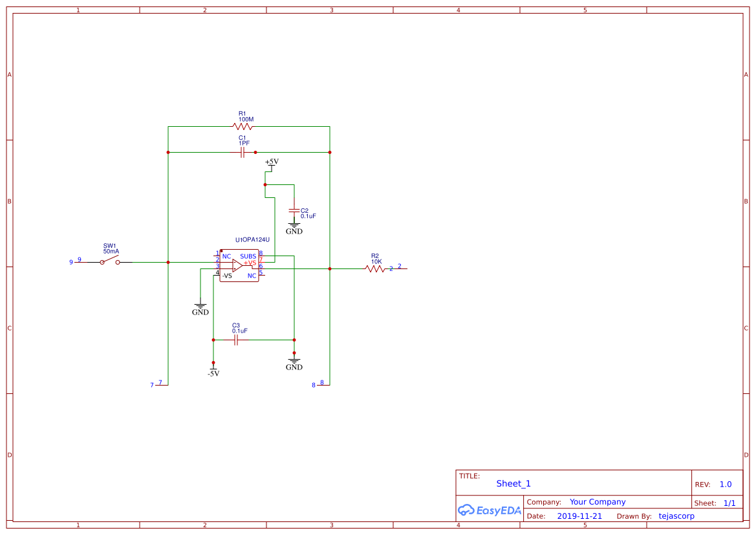Click the Sheet_1 title text
This screenshot has width=756, height=535.
tap(513, 484)
